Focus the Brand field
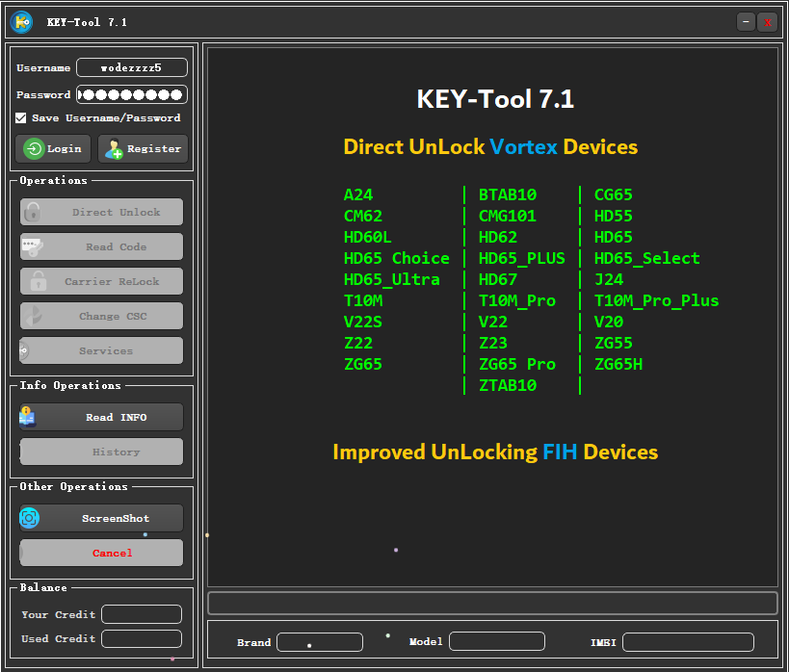 [320, 642]
